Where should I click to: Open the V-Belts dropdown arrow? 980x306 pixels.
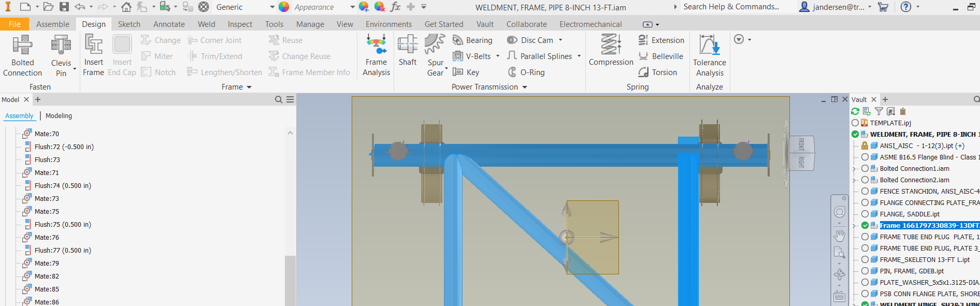click(498, 56)
